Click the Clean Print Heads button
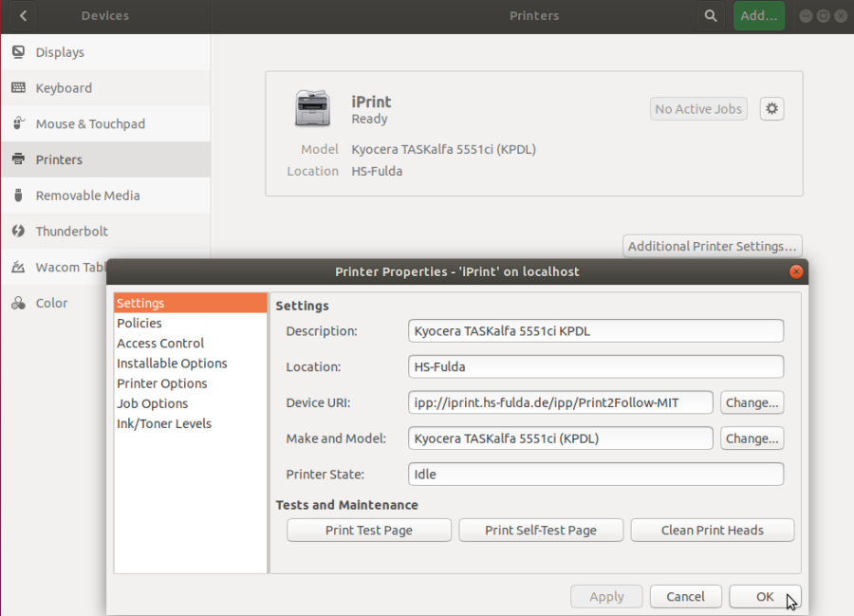The height and width of the screenshot is (616, 854). [x=712, y=530]
